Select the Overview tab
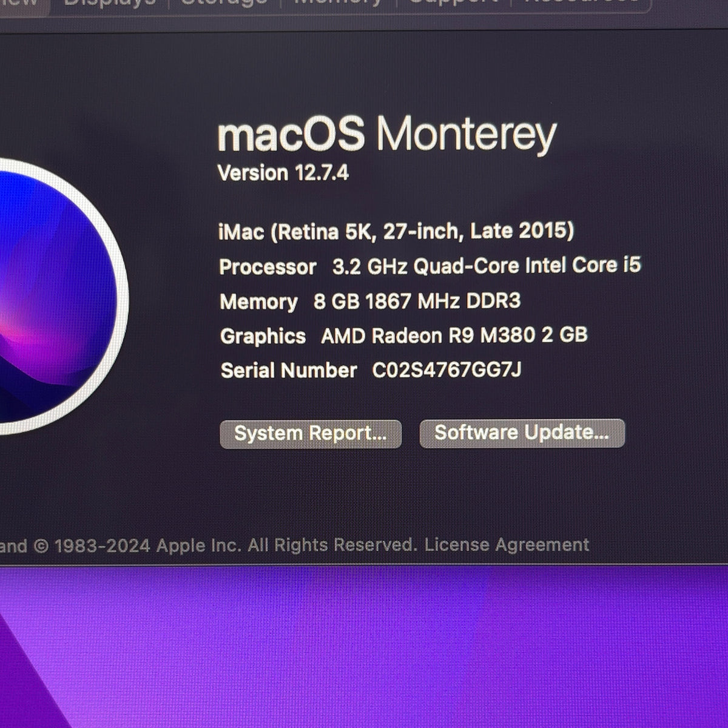Screen dimensions: 728x728 (x=21, y=2)
